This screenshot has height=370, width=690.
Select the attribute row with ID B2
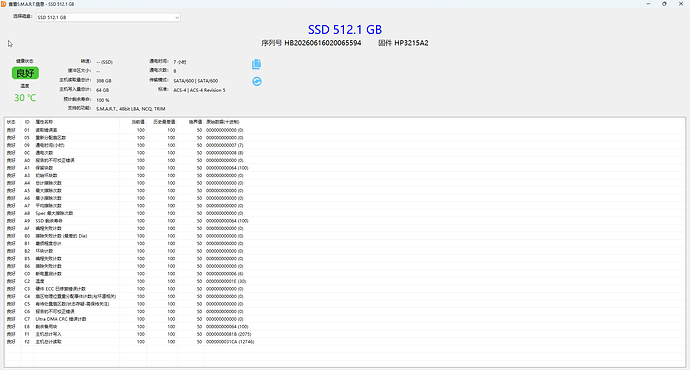pyautogui.click(x=345, y=251)
